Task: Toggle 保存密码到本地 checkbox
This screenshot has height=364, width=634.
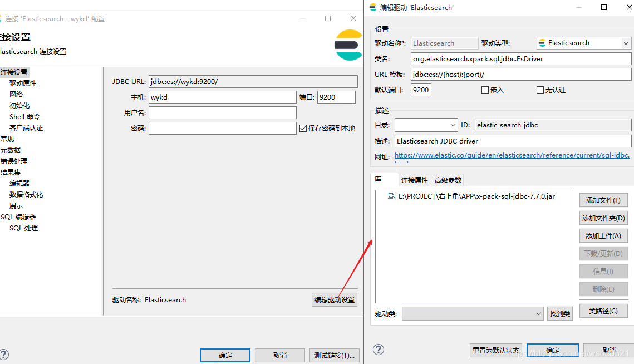Action: [303, 128]
